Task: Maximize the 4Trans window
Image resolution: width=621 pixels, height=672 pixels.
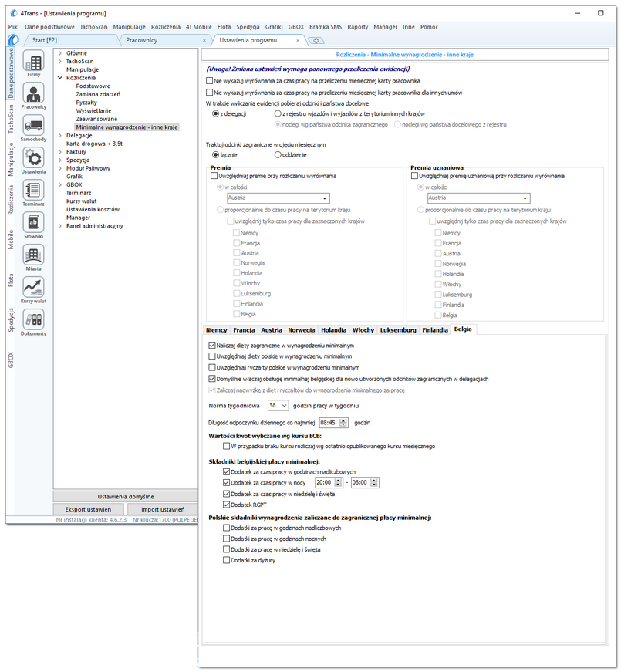Action: [x=600, y=13]
